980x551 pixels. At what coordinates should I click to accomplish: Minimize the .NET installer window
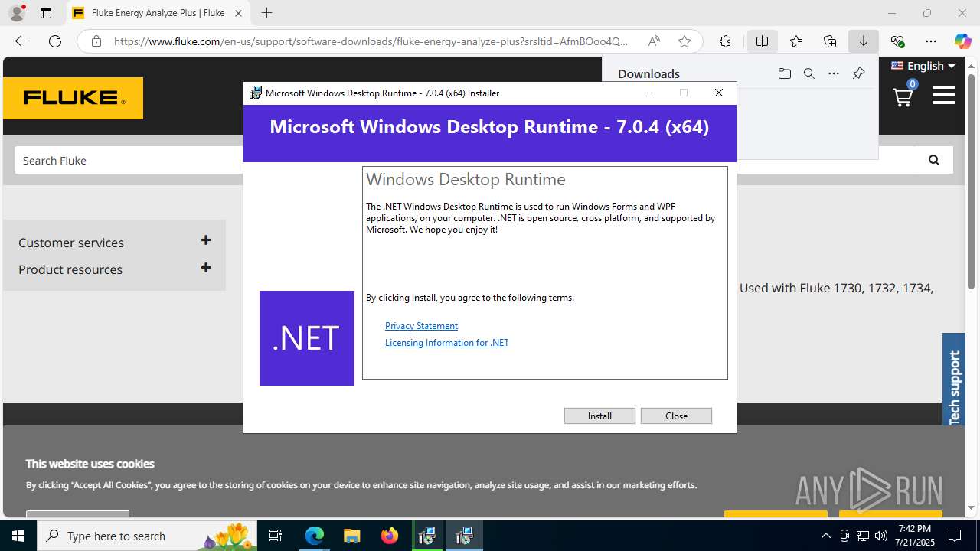(649, 93)
